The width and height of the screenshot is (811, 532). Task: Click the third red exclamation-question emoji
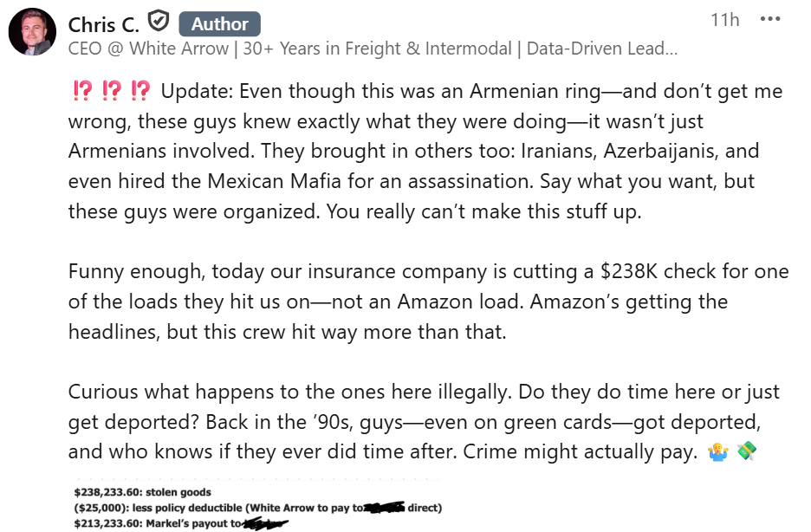[x=140, y=91]
